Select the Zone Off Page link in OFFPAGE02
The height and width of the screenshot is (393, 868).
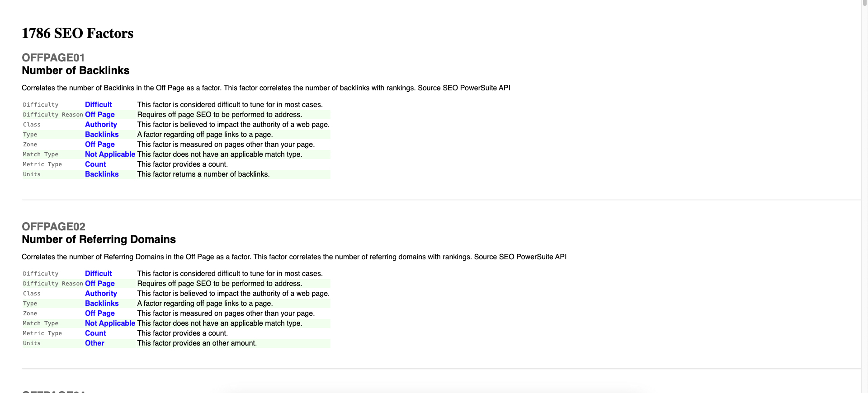coord(99,313)
